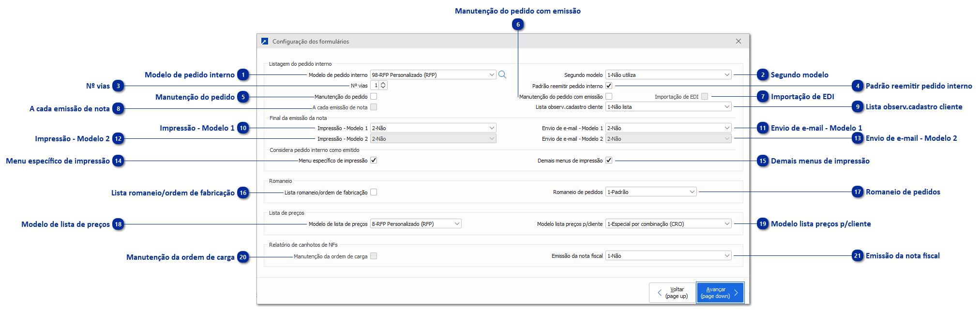The height and width of the screenshot is (312, 980).
Task: Click the Lista de preços group label
Action: click(286, 213)
